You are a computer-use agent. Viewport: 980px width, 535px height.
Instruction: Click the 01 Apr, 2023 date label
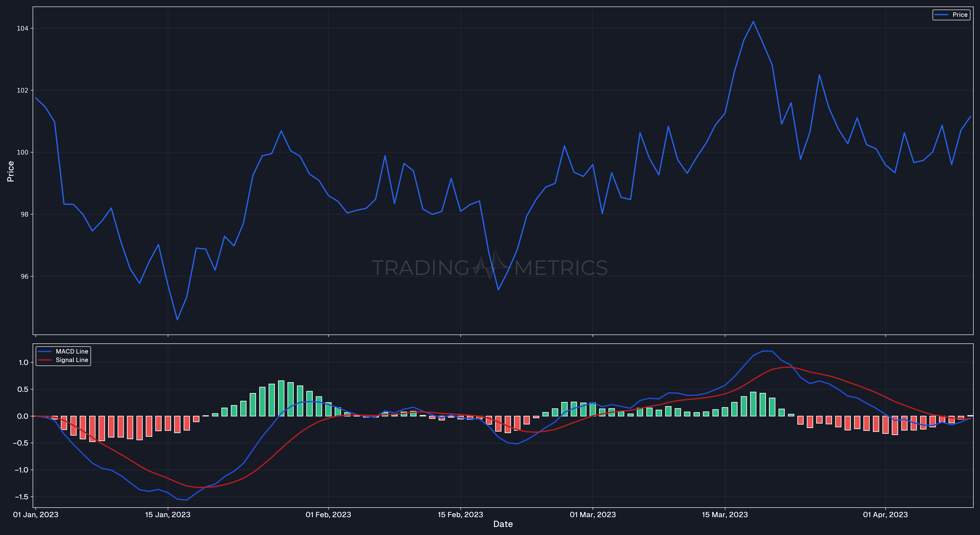pyautogui.click(x=885, y=515)
